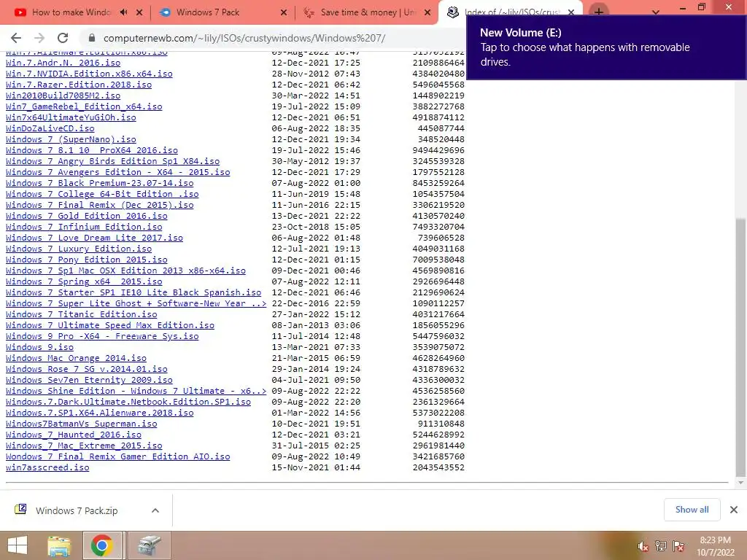
Task: Open the Windows 9.iso link
Action: pos(39,348)
